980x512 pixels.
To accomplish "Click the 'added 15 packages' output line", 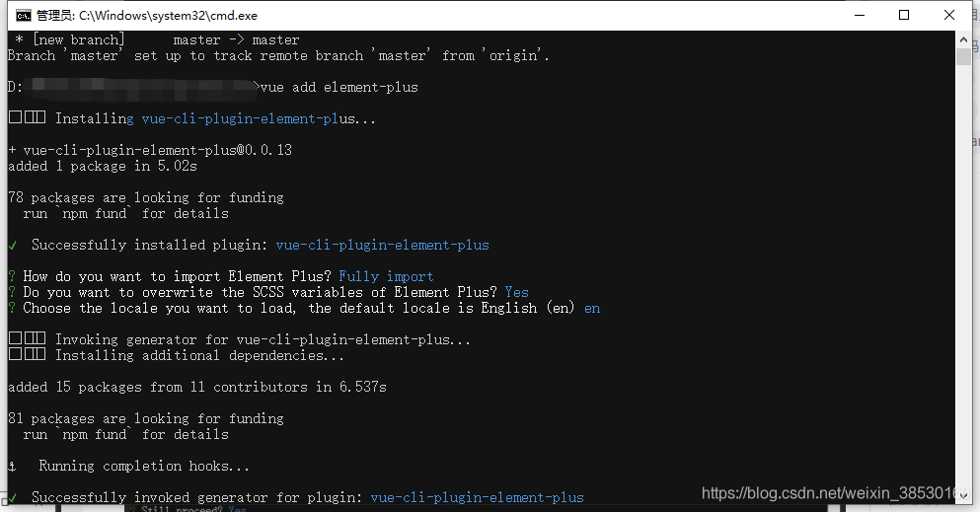I will [197, 387].
